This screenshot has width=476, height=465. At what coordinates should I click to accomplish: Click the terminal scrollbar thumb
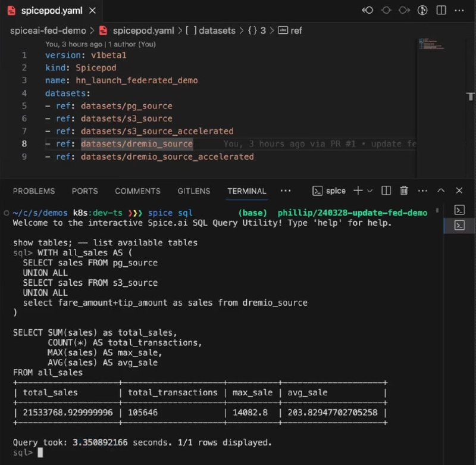[437, 210]
